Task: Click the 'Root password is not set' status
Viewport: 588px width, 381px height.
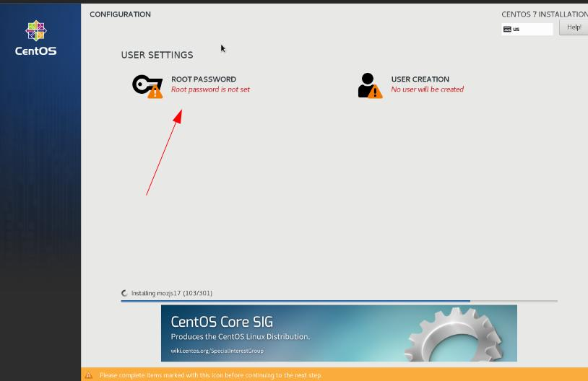Action: 210,89
